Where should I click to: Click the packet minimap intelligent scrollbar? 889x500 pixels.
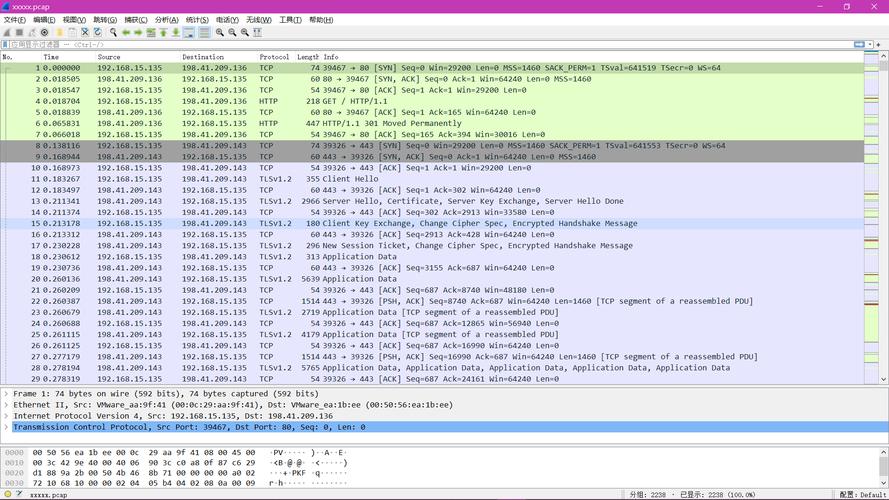871,218
